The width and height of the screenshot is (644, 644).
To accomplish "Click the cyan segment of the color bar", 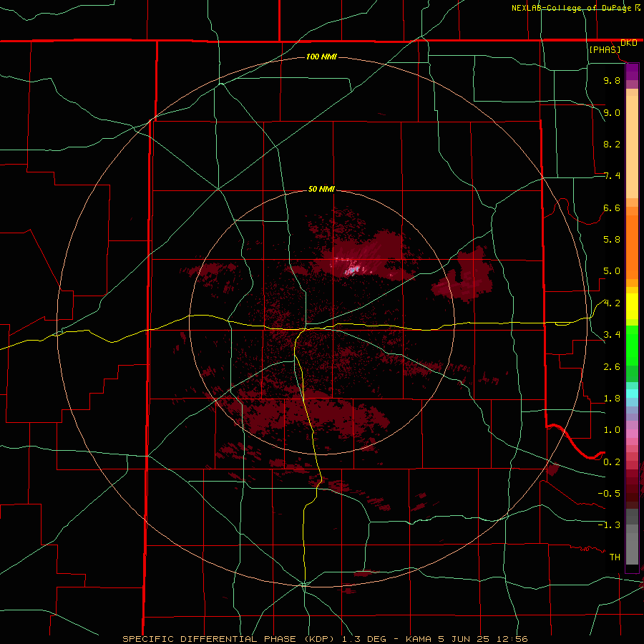I will pyautogui.click(x=632, y=394).
